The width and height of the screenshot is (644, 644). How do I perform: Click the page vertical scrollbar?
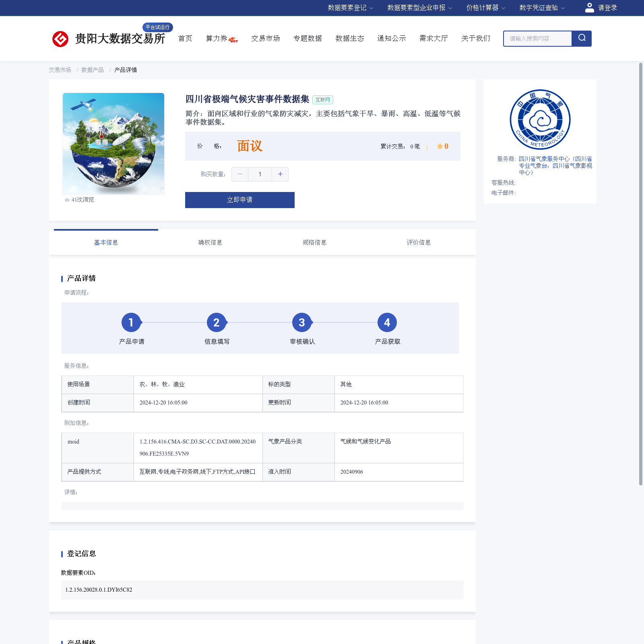pos(641,274)
